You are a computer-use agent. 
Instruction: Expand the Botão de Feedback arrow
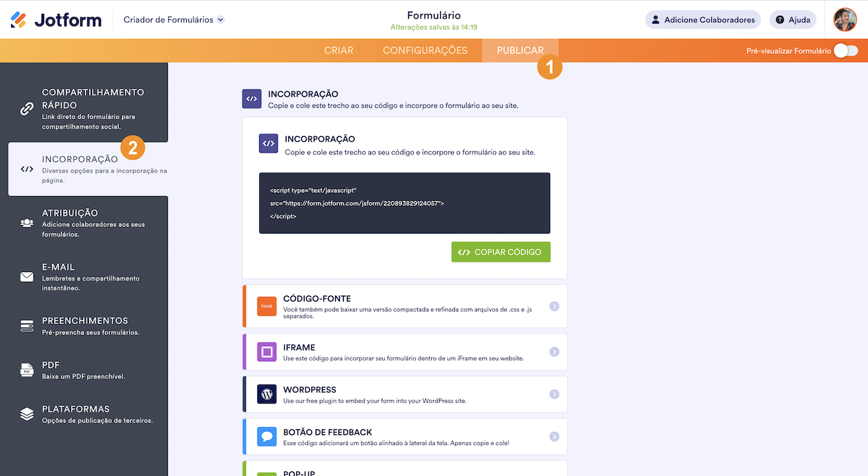[554, 436]
